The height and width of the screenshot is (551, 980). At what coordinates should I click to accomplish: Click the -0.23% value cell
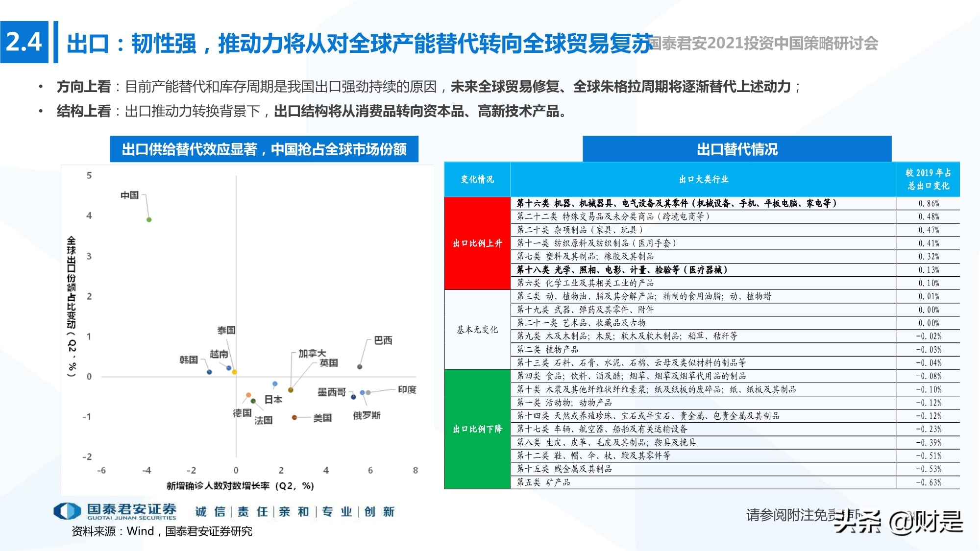click(929, 429)
